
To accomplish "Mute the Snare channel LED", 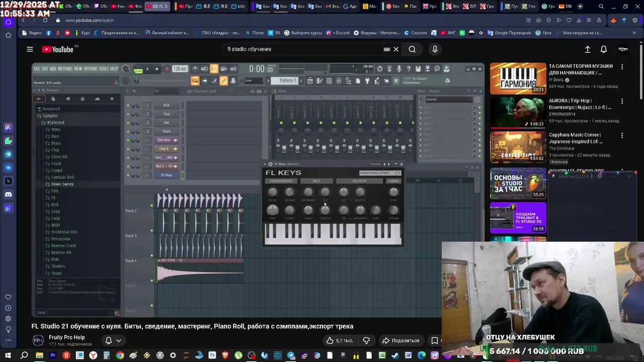I will tap(128, 131).
